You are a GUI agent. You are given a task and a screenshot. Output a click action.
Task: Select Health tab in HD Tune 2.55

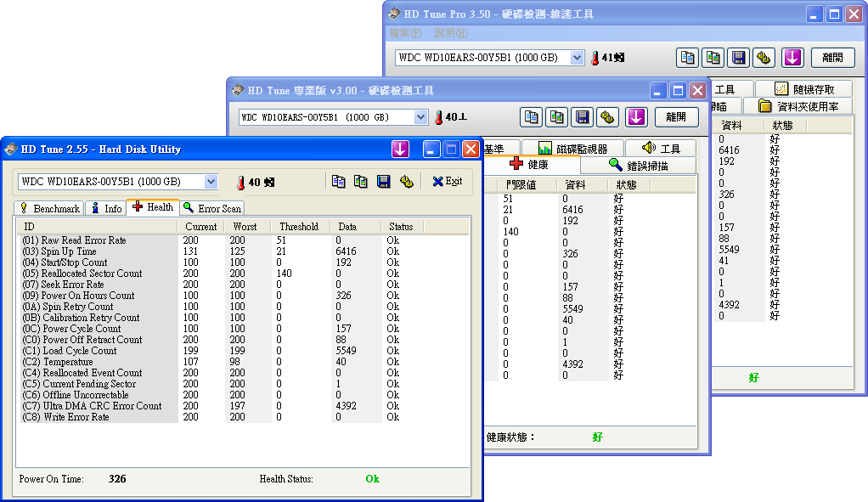153,207
